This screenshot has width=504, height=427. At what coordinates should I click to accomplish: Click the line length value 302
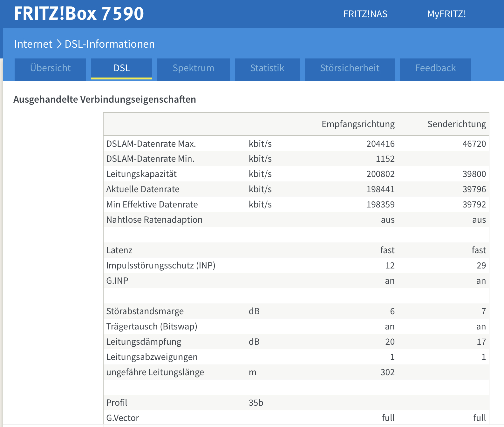pyautogui.click(x=387, y=372)
